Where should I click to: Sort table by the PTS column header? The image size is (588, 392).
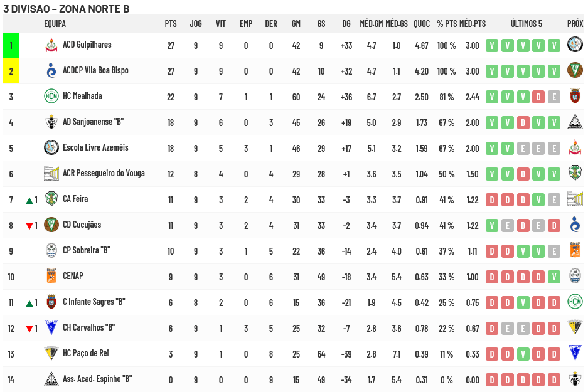click(x=171, y=24)
